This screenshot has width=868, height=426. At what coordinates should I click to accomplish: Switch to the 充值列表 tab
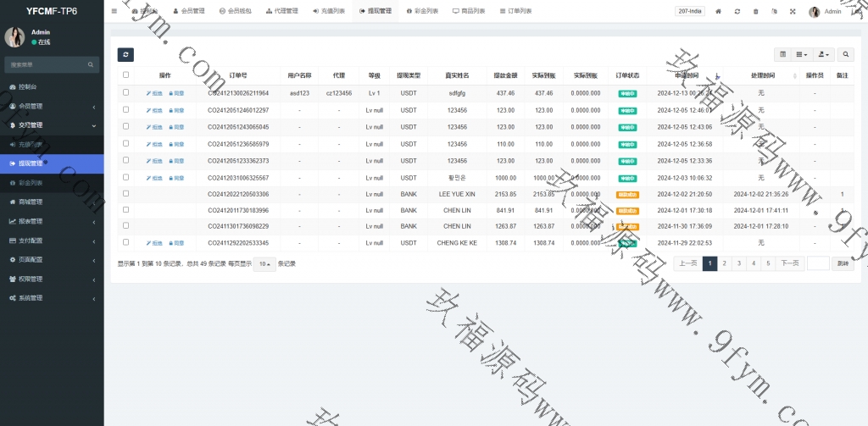click(328, 12)
